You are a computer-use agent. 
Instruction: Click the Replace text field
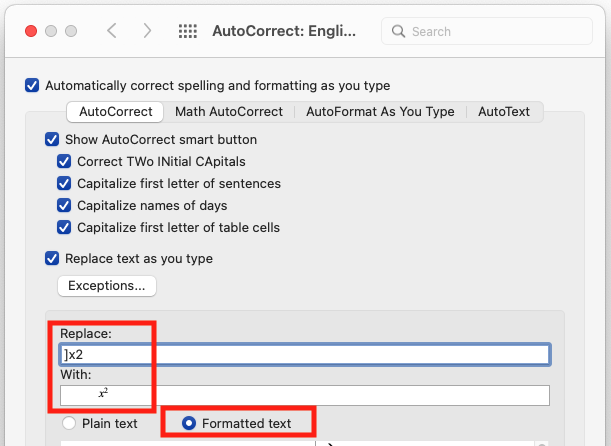(x=305, y=354)
